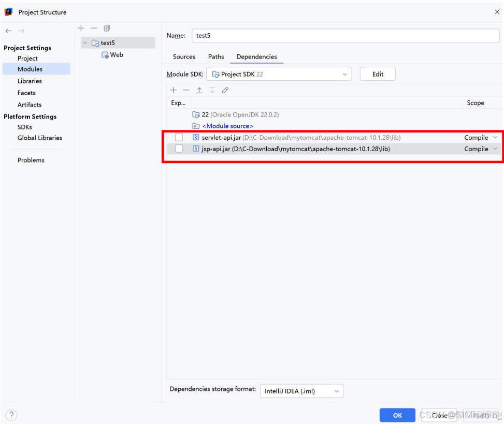This screenshot has width=504, height=424.
Task: Add a new dependency with the plus icon
Action: point(173,90)
